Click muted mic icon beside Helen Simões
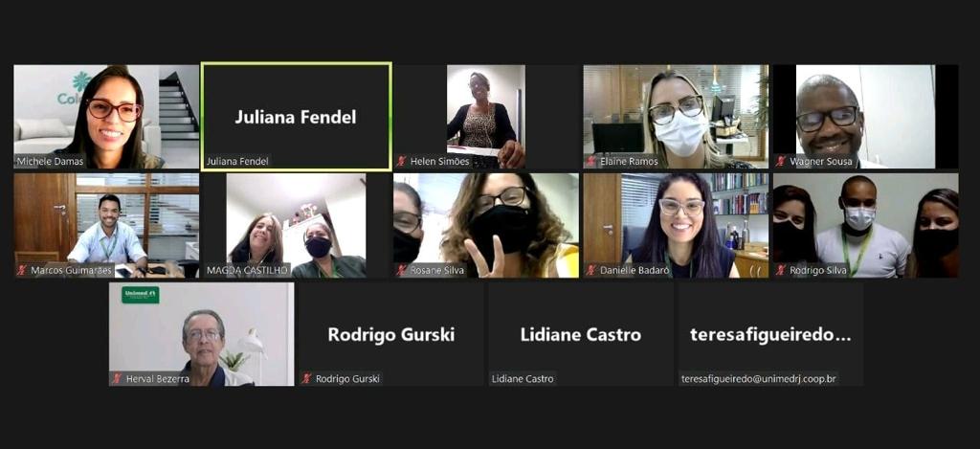980x449 pixels. [401, 162]
